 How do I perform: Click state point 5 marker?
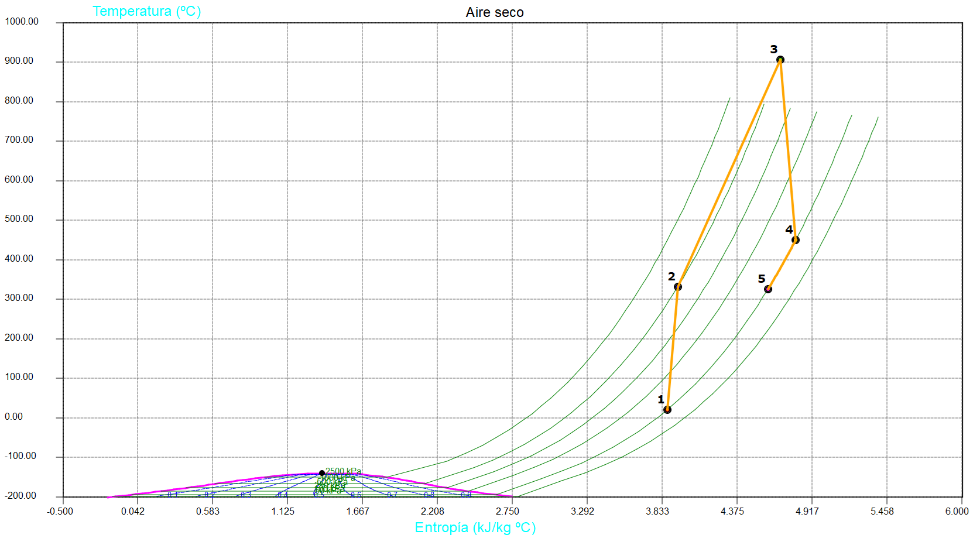pyautogui.click(x=767, y=289)
